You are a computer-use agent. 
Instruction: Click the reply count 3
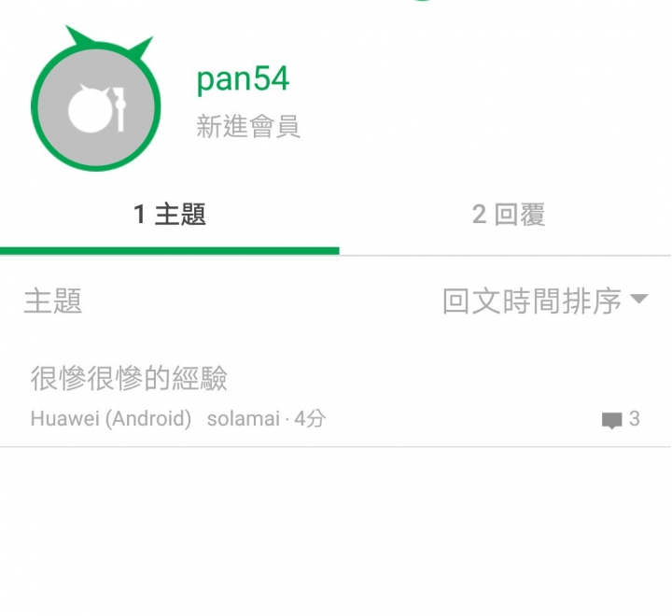[x=635, y=419]
